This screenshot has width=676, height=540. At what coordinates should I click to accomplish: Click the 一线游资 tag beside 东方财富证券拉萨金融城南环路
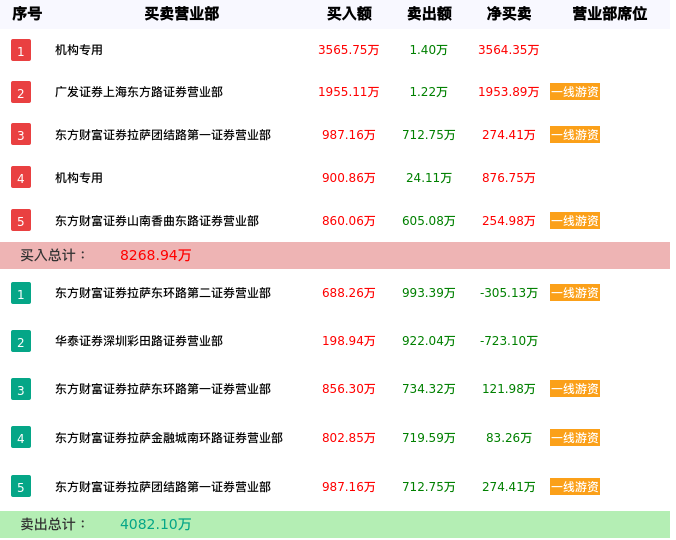(x=575, y=437)
